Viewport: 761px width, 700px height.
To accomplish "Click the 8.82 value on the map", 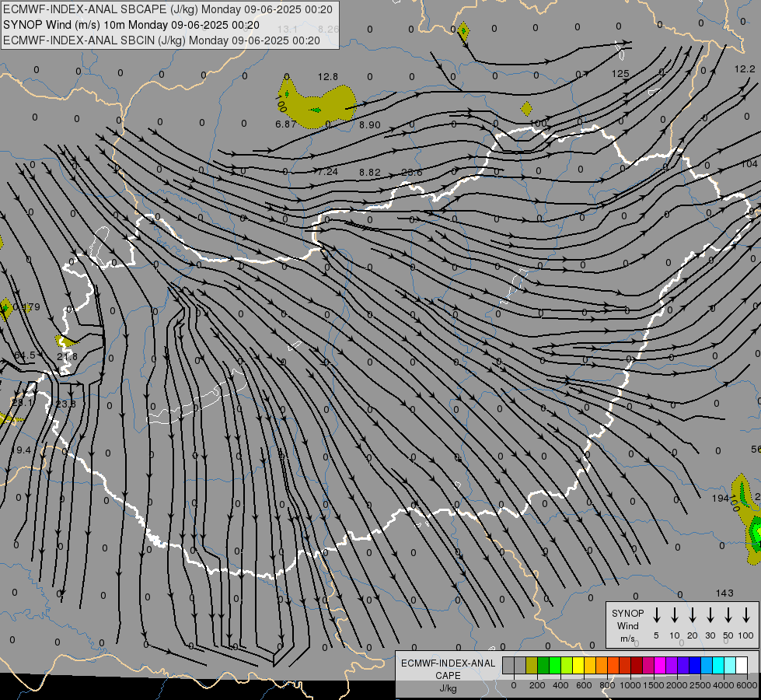I will [x=370, y=173].
